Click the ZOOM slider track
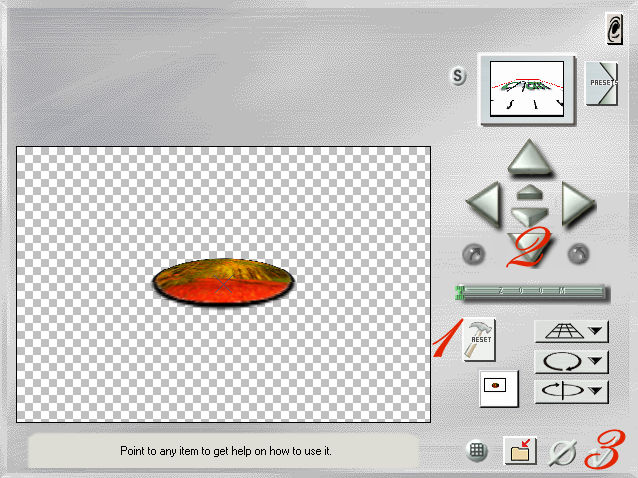This screenshot has width=638, height=478. [x=533, y=292]
